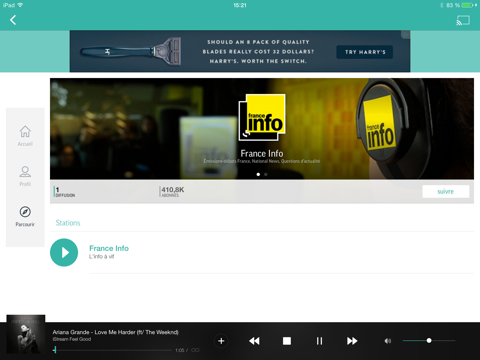Click the Wi-Fi icon in status bar

point(20,5)
